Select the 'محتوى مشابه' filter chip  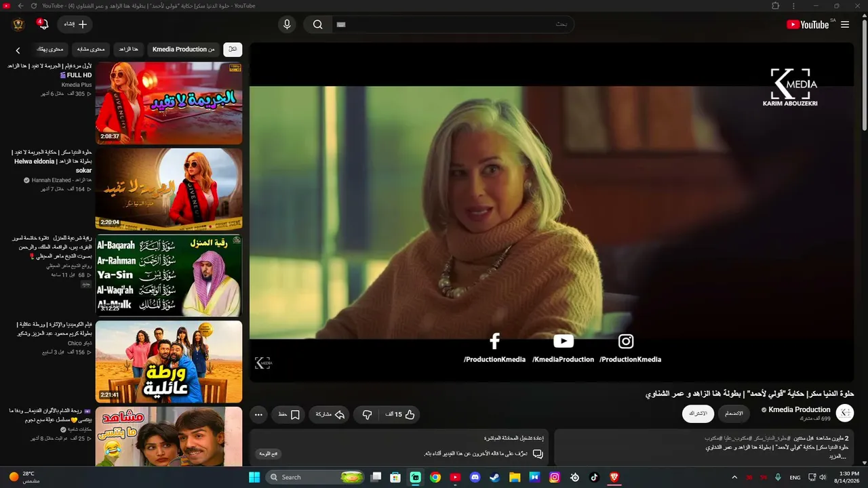[x=91, y=49]
